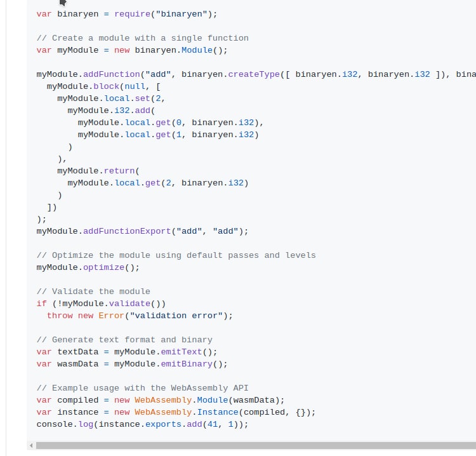Click the line 'myModule.optimize();'

pos(88,267)
